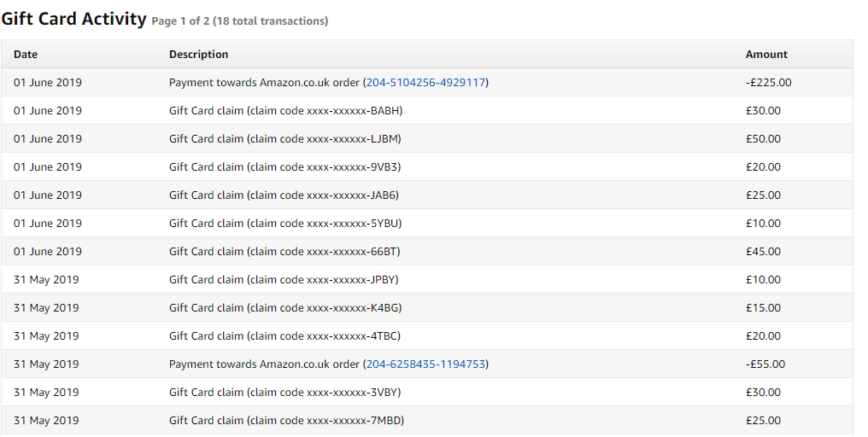Click the £45.00 amount for code 66BT
This screenshot has height=437, width=868.
tap(763, 252)
